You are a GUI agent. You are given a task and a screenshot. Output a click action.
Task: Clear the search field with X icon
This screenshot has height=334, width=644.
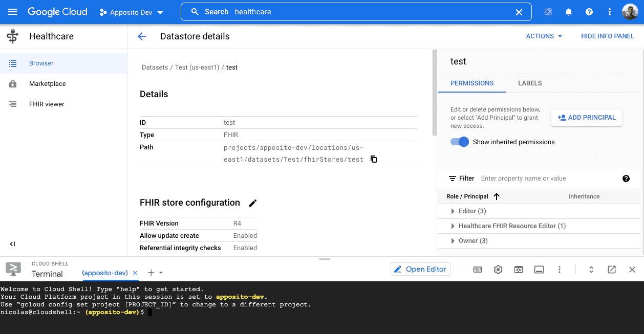point(519,12)
